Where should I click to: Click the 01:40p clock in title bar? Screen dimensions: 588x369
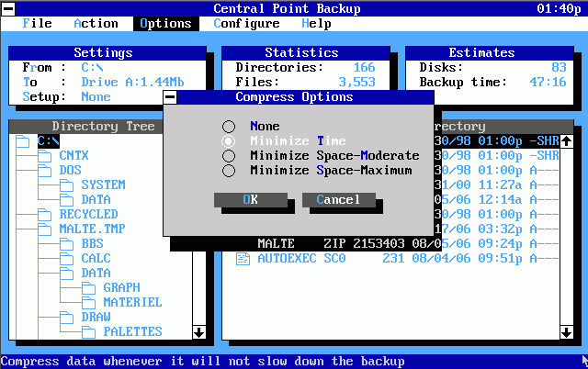tap(559, 8)
